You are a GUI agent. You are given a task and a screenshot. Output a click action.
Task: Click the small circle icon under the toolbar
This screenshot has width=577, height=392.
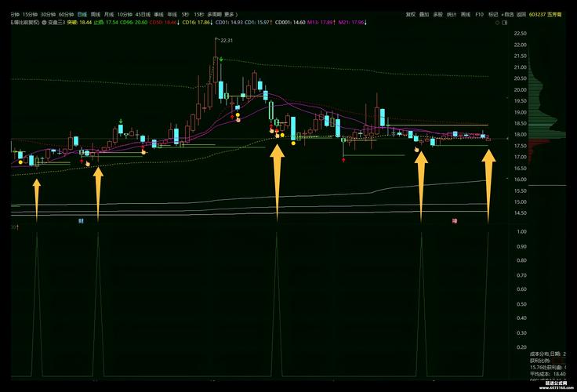[498, 23]
